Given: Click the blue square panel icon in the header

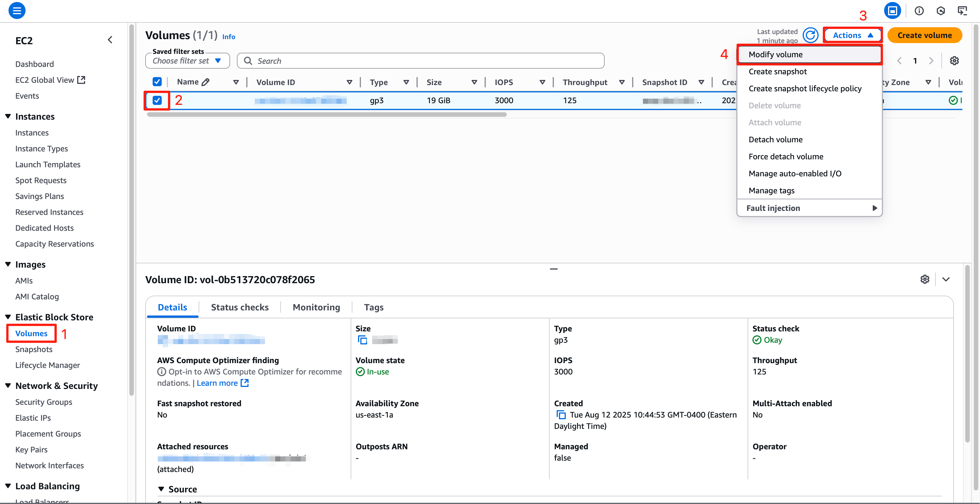Looking at the screenshot, I should tap(892, 11).
